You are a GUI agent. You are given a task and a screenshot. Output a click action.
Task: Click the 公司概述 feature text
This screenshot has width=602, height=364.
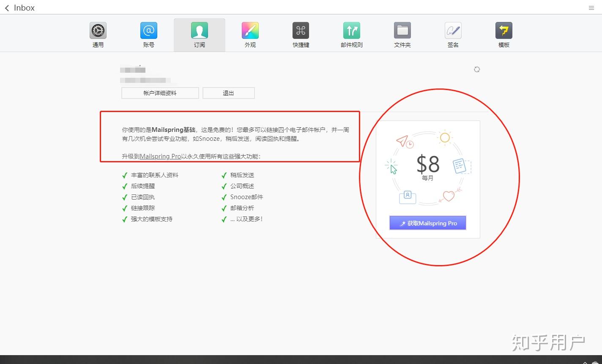(x=242, y=186)
